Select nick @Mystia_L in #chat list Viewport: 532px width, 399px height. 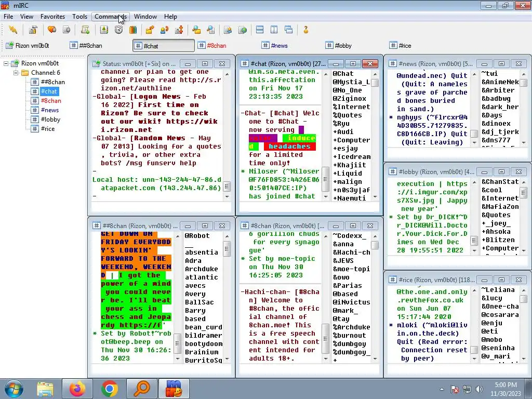pyautogui.click(x=351, y=82)
